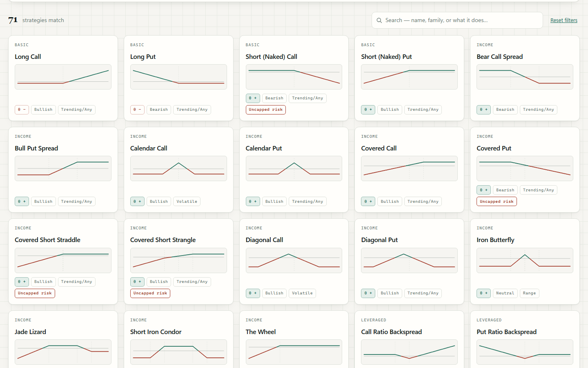Open the Short Iron Condor title

[x=156, y=332]
